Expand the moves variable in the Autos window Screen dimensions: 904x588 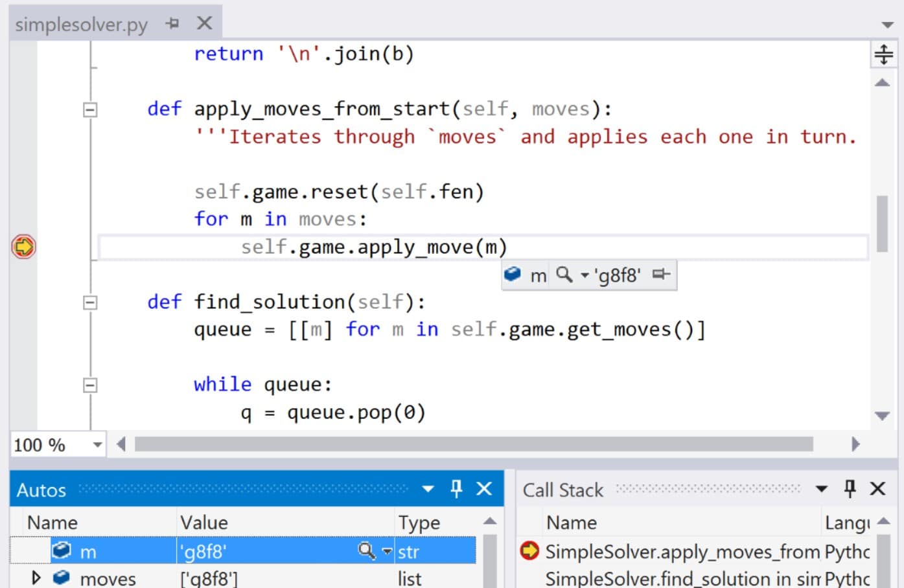tap(37, 578)
